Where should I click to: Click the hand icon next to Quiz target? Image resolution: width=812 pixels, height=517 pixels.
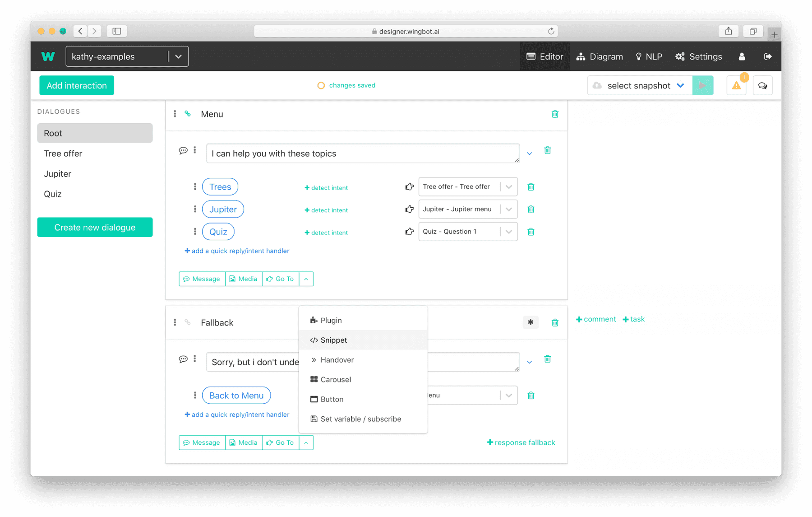coord(409,232)
